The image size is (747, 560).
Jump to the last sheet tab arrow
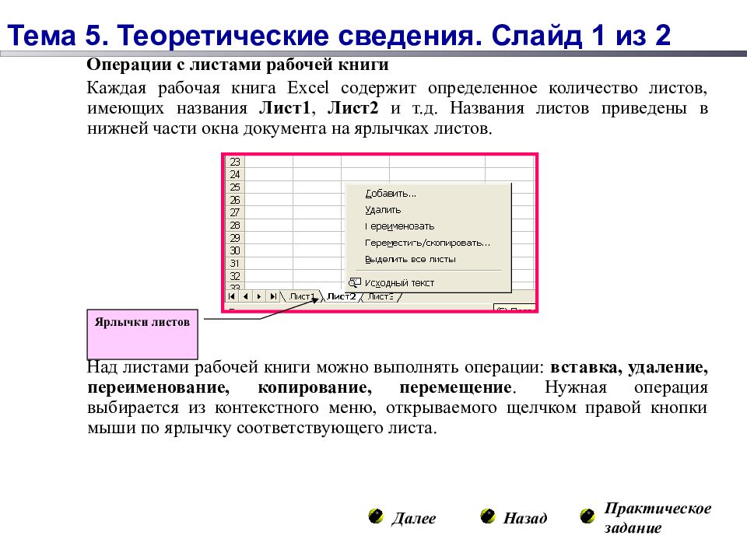[273, 296]
